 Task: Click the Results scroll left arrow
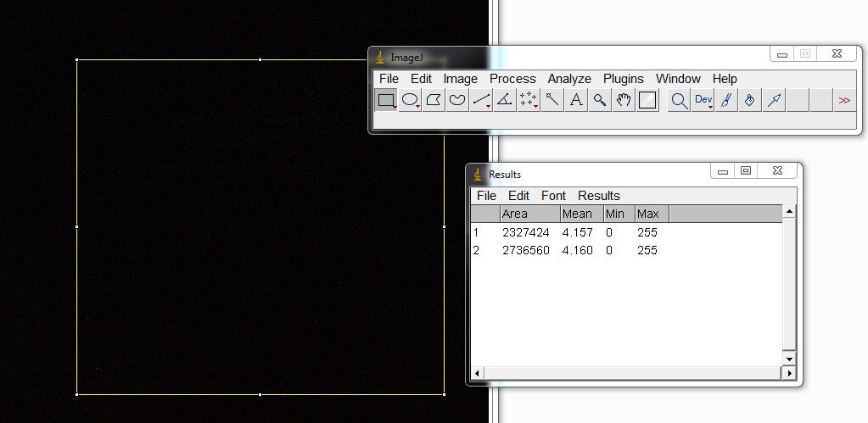pos(477,373)
